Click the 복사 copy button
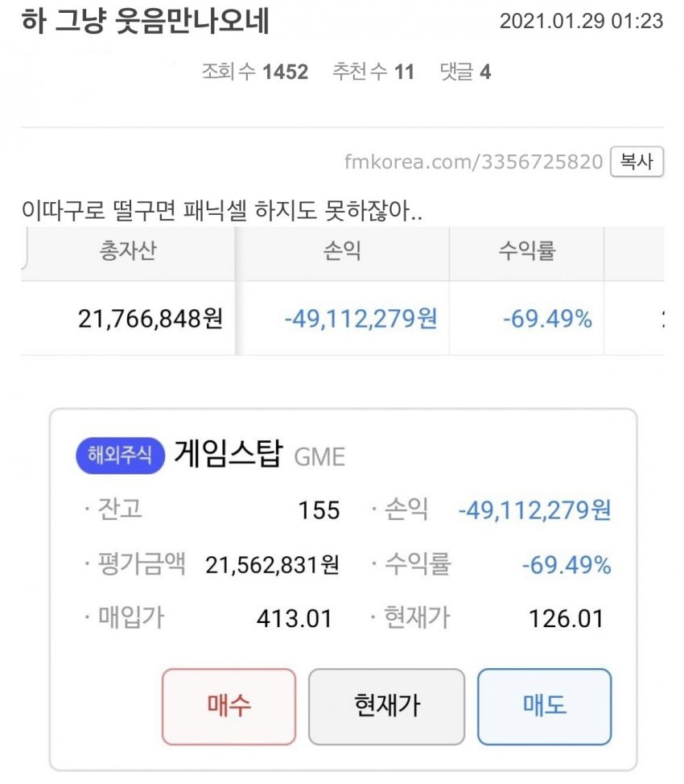Screen dimensions: 684x784 click(637, 163)
